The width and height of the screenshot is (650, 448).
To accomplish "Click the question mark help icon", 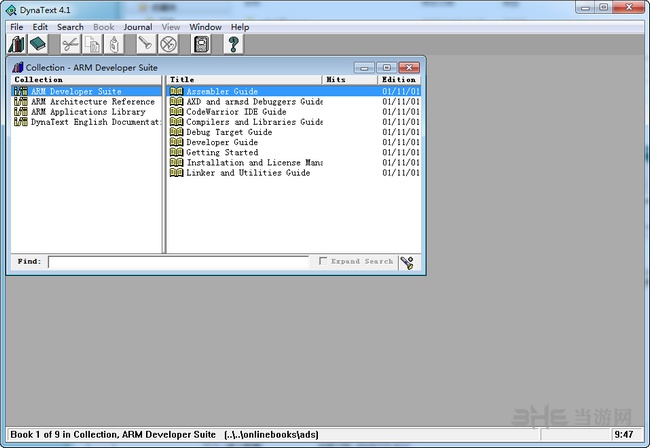I will coord(234,44).
